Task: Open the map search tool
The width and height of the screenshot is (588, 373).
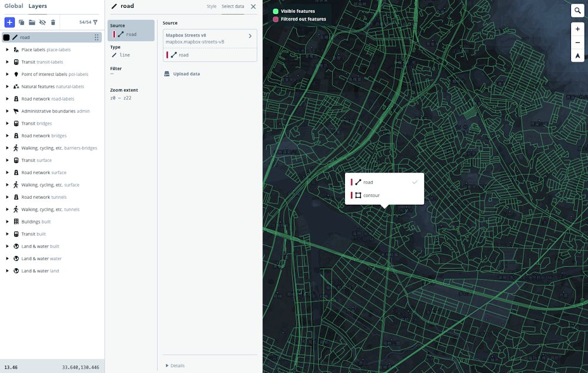Action: [577, 11]
